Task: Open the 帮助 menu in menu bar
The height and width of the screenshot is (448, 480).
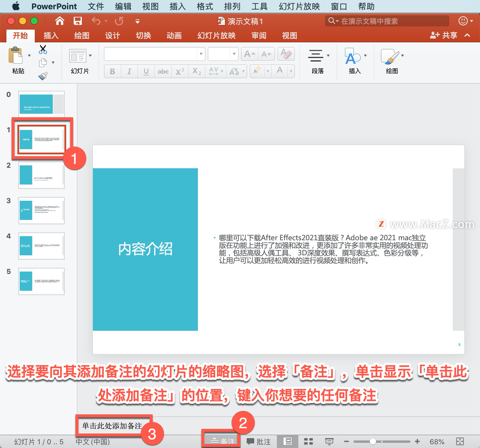Action: [366, 6]
